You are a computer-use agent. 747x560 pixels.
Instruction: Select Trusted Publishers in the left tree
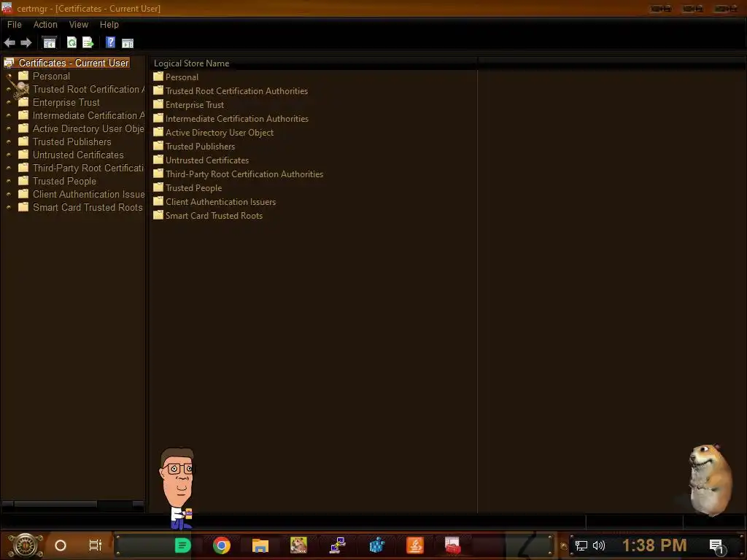[72, 142]
